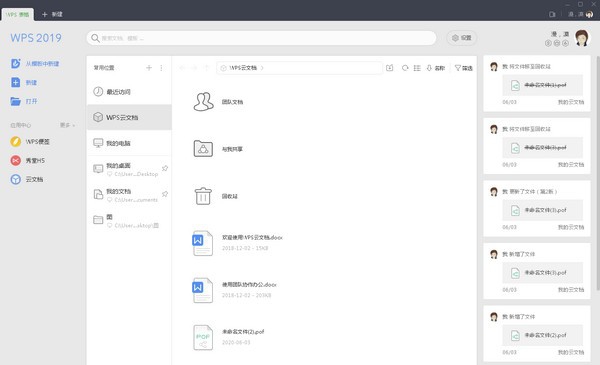Viewport: 600px width, 365px height.
Task: Click the forward navigation arrow
Action: tap(194, 68)
